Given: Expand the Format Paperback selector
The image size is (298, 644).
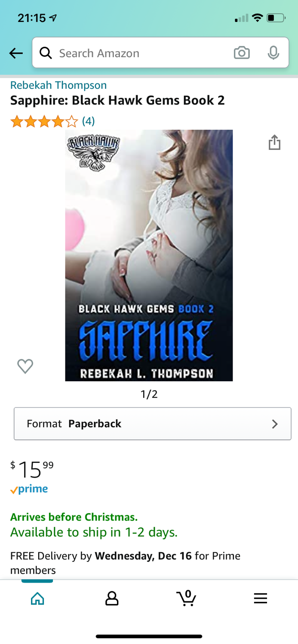Looking at the screenshot, I should 153,424.
